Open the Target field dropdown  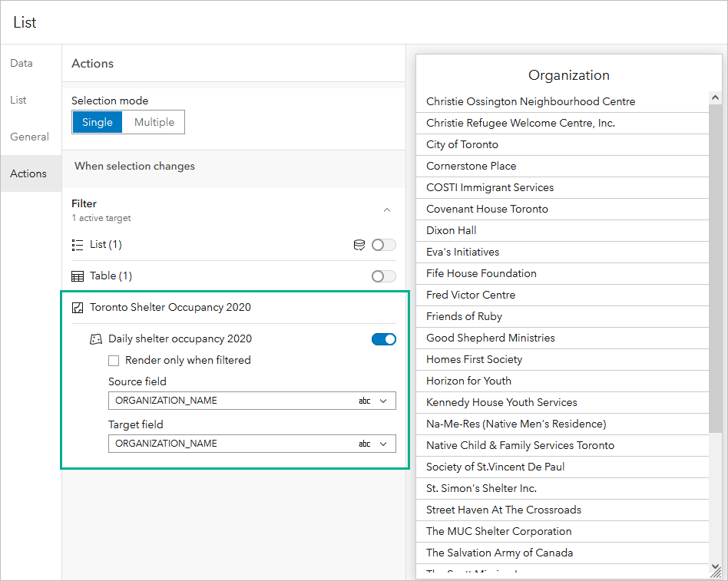252,444
